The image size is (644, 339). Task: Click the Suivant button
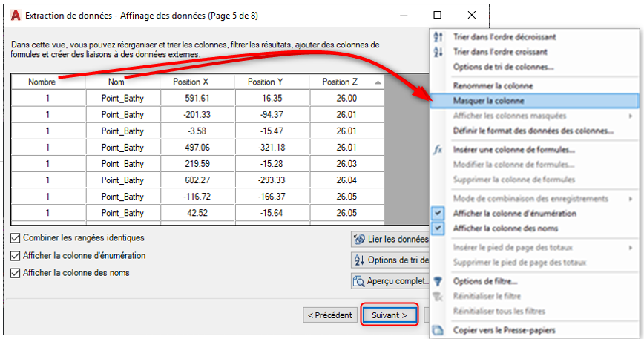click(390, 315)
